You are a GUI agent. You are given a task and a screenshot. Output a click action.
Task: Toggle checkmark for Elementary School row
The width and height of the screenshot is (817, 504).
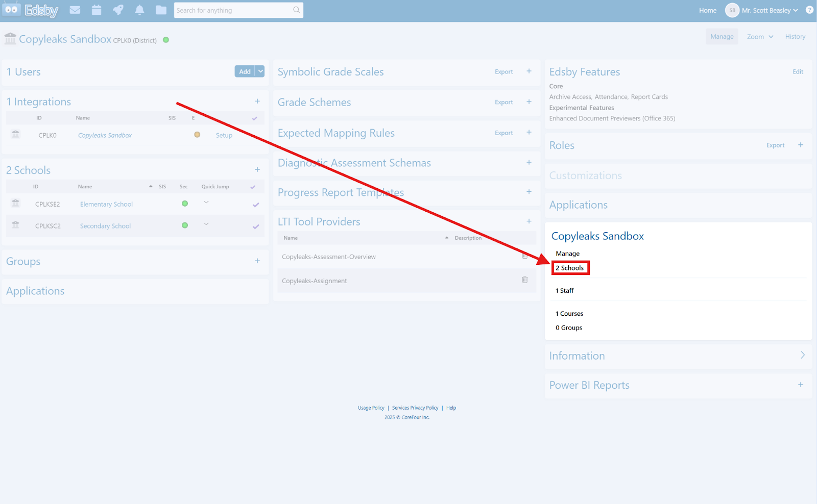tap(256, 205)
